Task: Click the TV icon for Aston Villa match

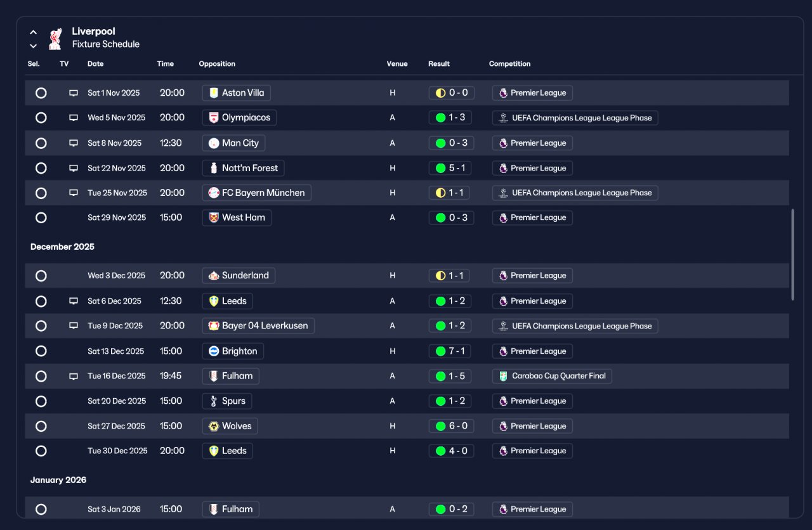Action: pyautogui.click(x=74, y=93)
